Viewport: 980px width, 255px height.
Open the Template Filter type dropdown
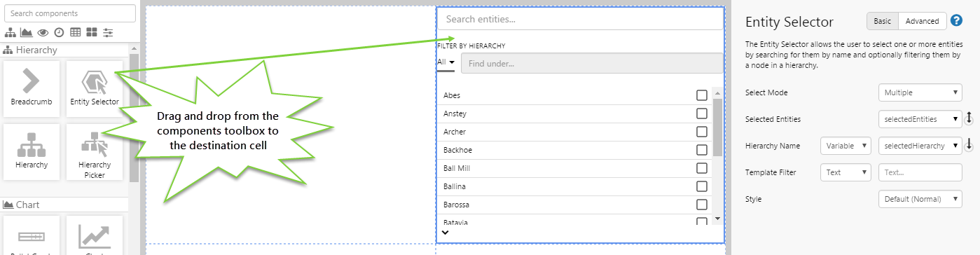tap(846, 172)
